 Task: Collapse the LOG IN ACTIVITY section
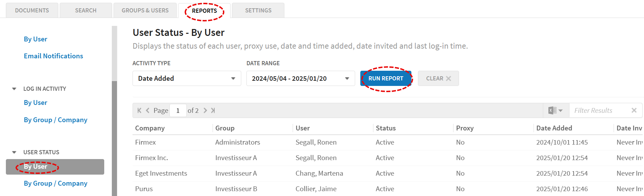point(14,89)
